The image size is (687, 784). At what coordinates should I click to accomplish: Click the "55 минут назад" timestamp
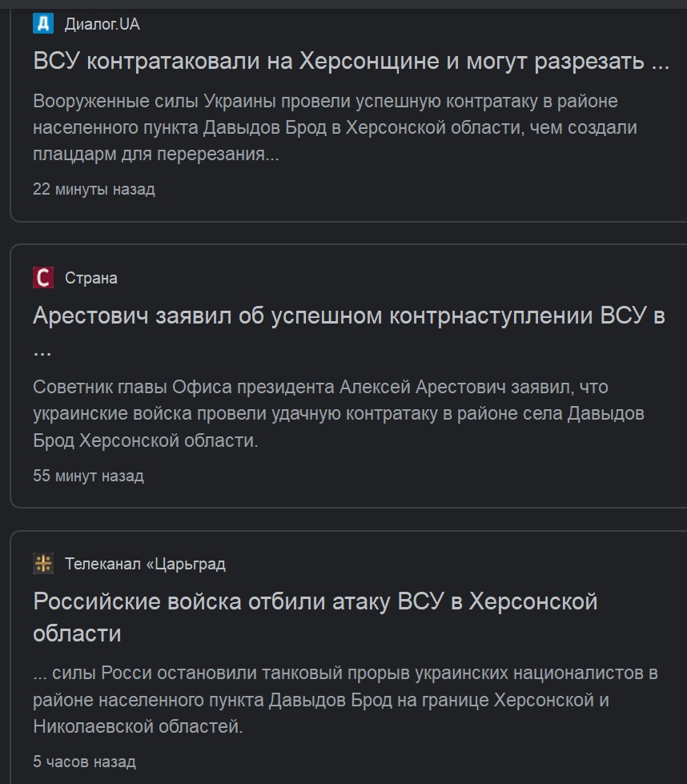click(88, 476)
